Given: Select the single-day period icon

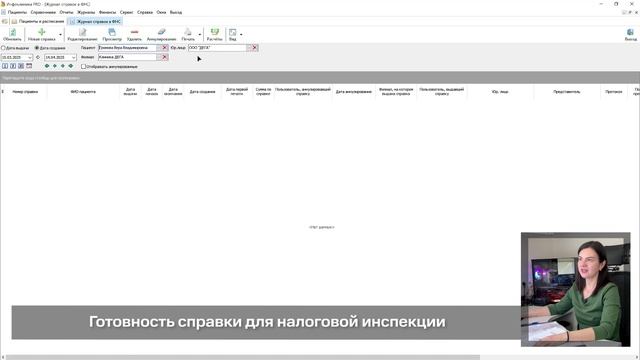Looking at the screenshot, I should click(x=5, y=66).
